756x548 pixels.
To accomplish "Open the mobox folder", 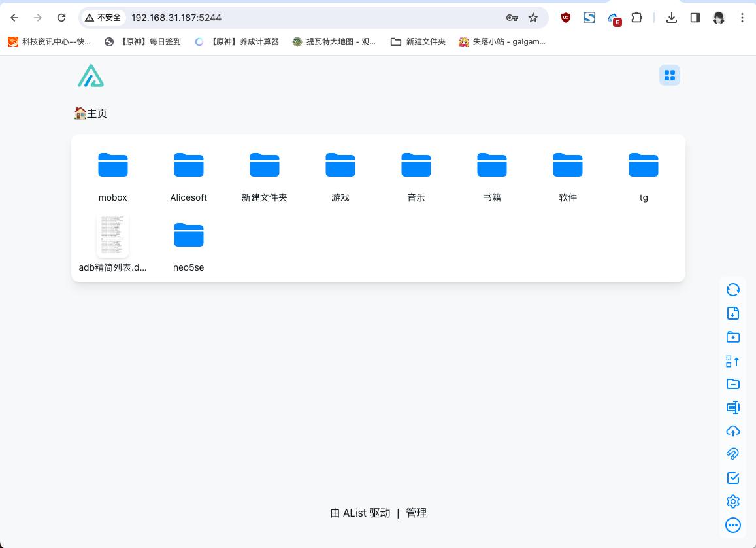I will click(113, 177).
